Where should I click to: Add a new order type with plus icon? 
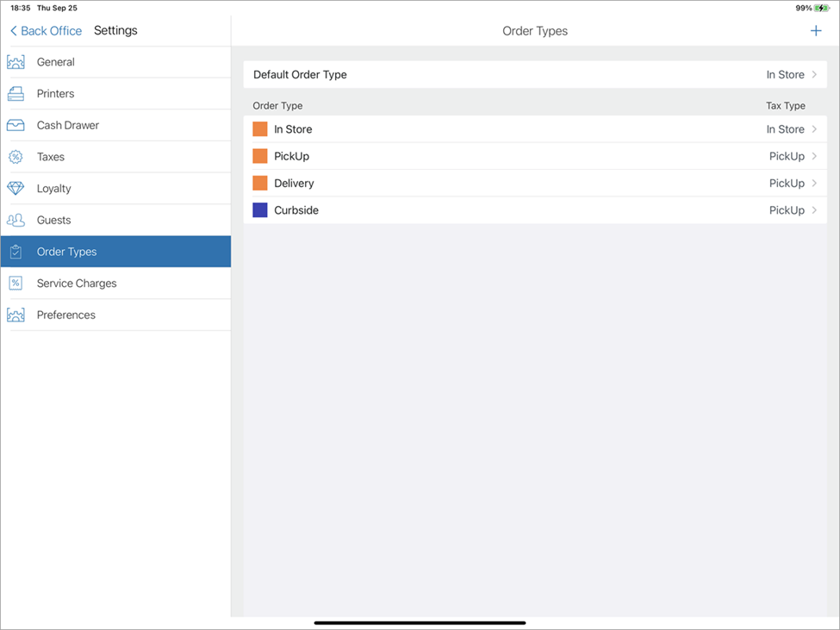[x=816, y=31]
